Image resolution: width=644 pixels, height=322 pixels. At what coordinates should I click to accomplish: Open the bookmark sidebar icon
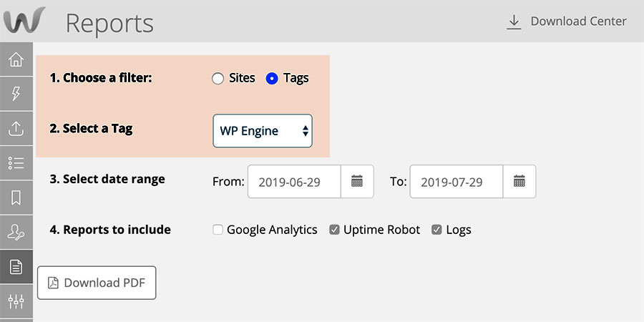16,197
